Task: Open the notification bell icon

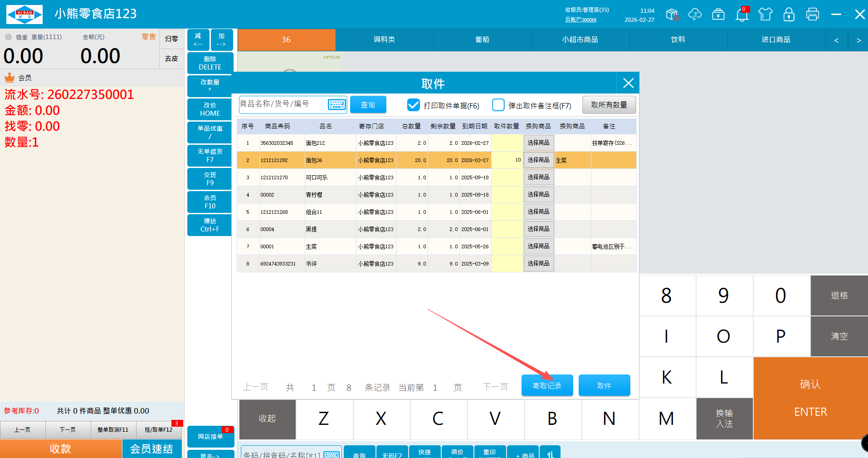Action: pyautogui.click(x=742, y=15)
